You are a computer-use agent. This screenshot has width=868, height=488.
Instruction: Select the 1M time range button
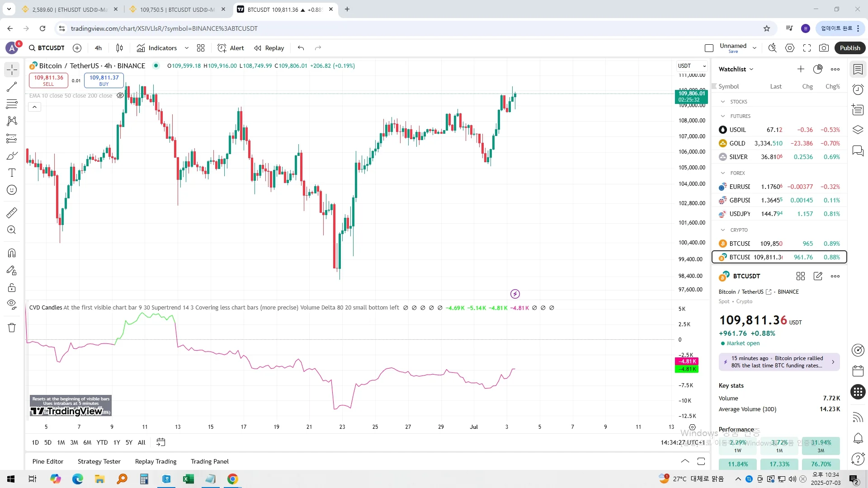pyautogui.click(x=61, y=442)
